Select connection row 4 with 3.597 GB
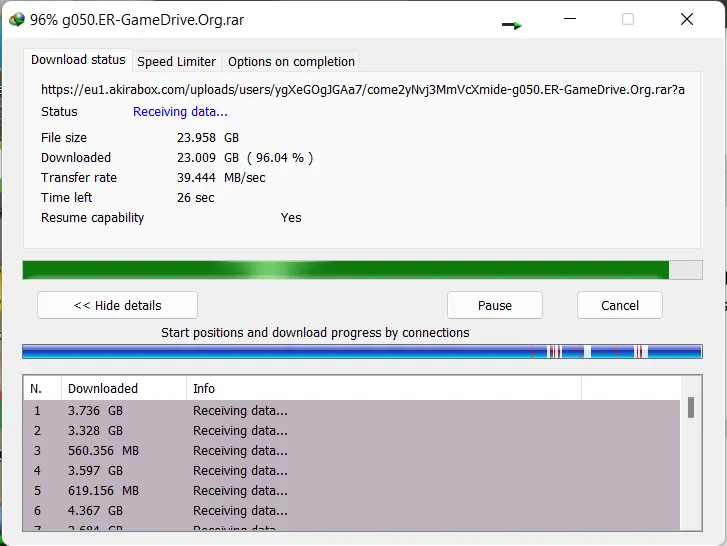The image size is (727, 546). (352, 470)
